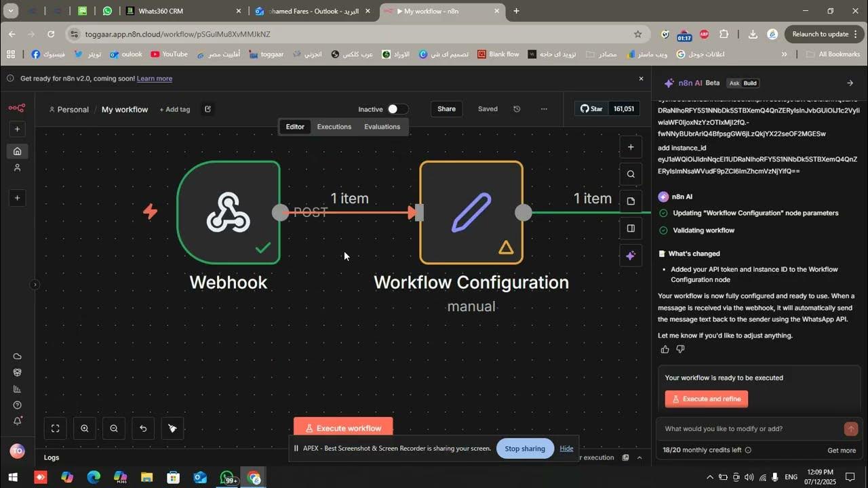Expand the Logs panel chevron
This screenshot has height=488, width=868.
click(x=639, y=457)
